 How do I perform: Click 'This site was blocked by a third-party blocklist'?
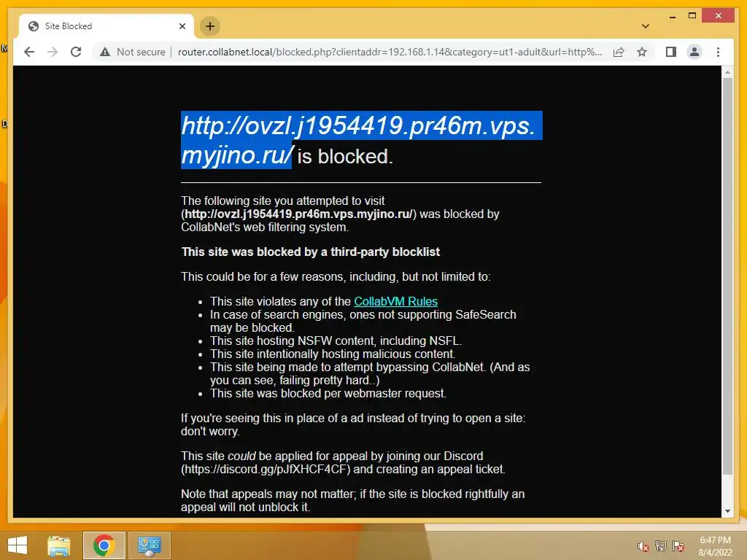[x=311, y=252]
